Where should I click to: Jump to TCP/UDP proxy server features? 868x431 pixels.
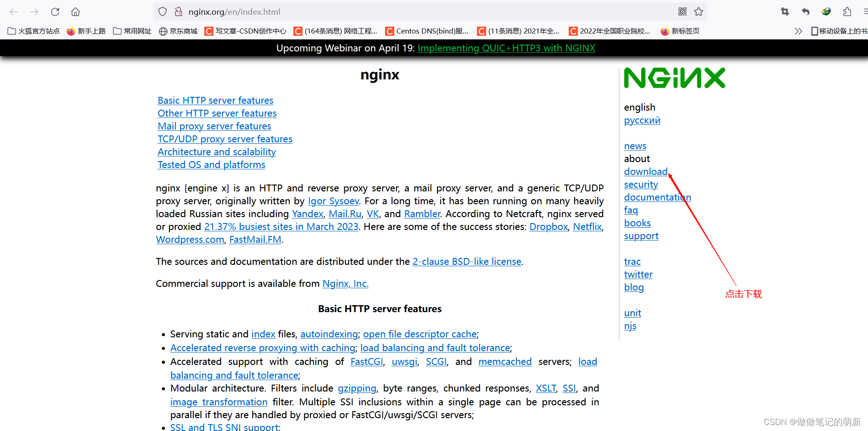click(x=225, y=139)
